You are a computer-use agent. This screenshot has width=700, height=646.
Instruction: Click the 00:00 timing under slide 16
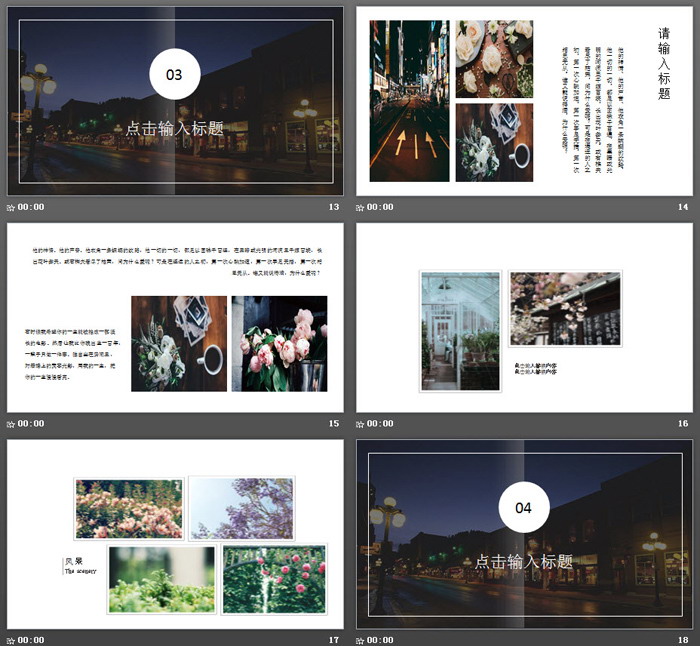[x=380, y=423]
